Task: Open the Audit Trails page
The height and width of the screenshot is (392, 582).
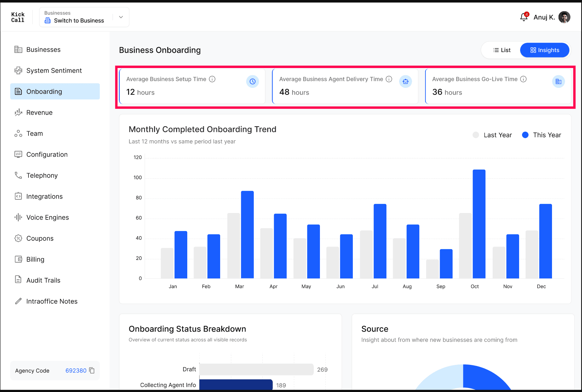Action: pos(55,280)
